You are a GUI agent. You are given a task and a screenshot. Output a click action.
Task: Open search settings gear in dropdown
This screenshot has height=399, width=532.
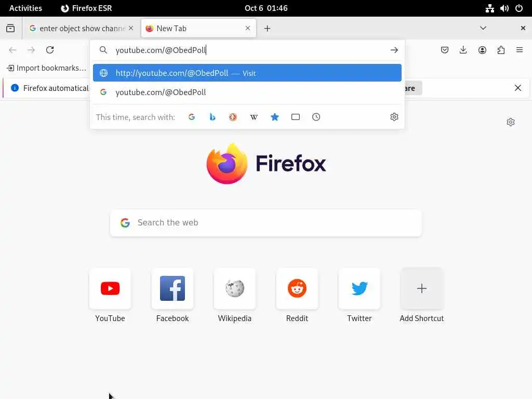(394, 117)
